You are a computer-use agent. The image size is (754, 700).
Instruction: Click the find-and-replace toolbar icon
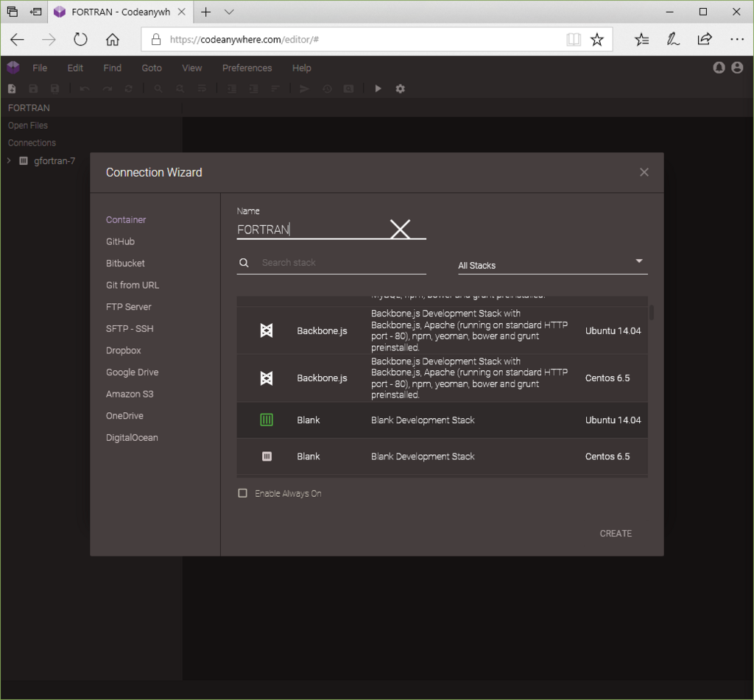[x=180, y=88]
